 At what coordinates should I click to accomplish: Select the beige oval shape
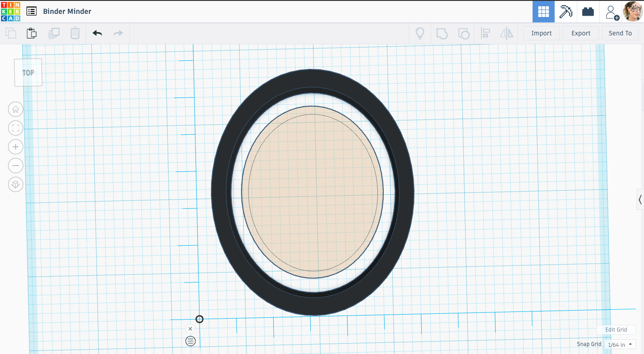tap(313, 192)
